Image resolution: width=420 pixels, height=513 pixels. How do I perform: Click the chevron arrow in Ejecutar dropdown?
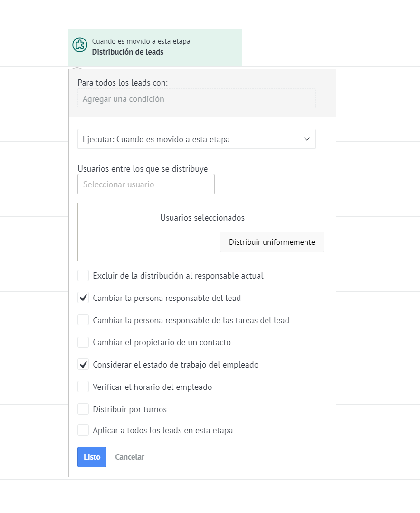point(307,139)
